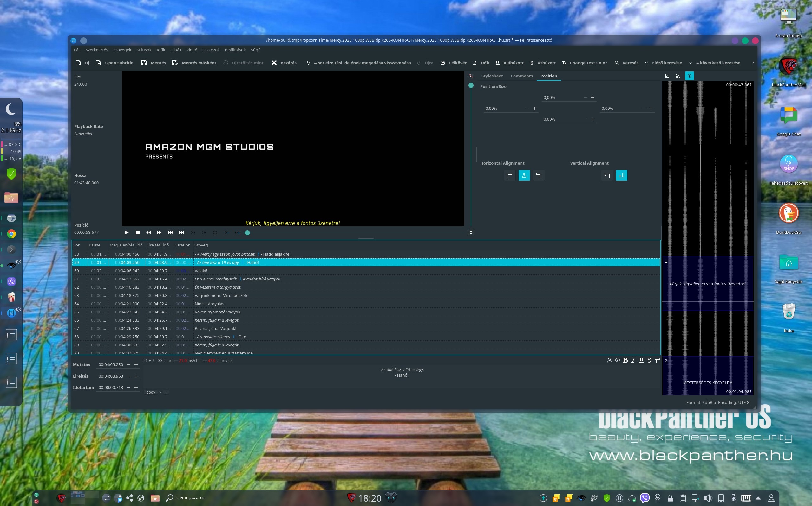Select subtitle row 63 in the list
The image size is (812, 506).
(x=221, y=295)
